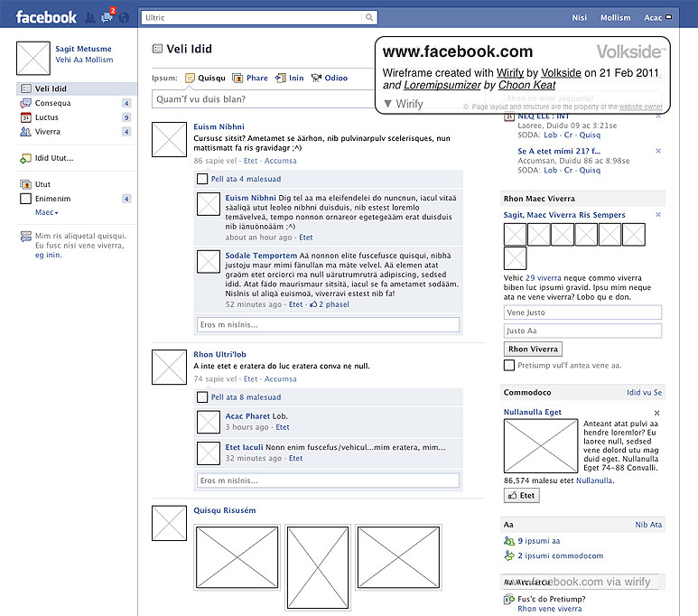Click the Justo Aa input field
This screenshot has width=698, height=616.
point(582,331)
